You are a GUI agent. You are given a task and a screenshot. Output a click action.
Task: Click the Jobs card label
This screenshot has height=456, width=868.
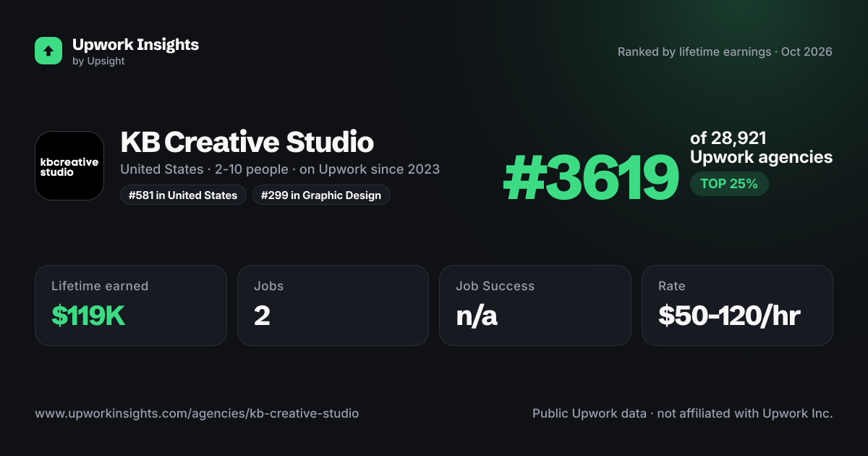point(269,286)
